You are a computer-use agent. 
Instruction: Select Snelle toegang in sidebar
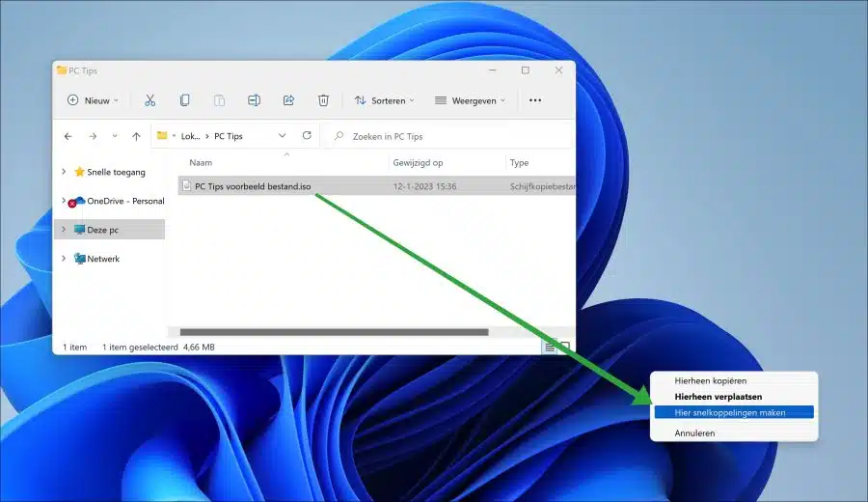point(117,172)
